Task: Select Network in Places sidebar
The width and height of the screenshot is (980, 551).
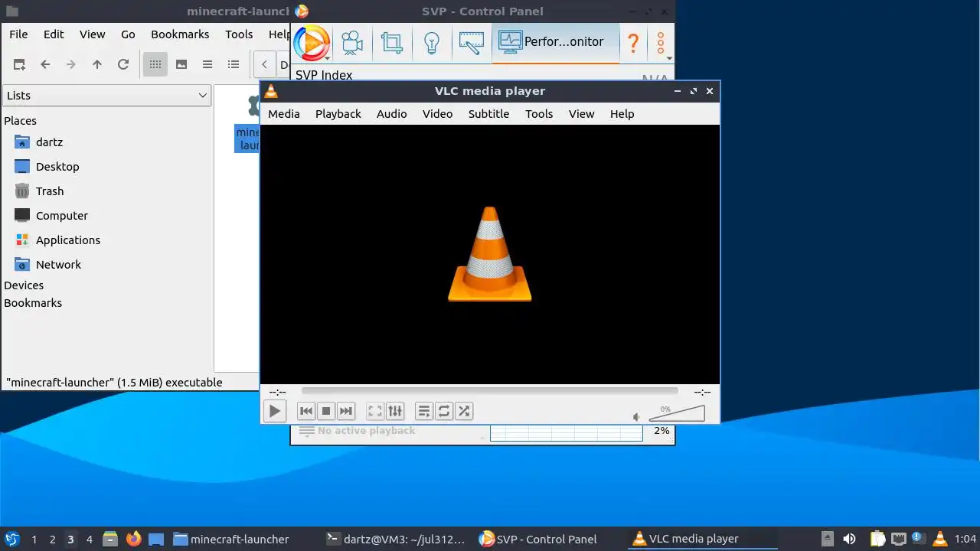Action: [58, 264]
